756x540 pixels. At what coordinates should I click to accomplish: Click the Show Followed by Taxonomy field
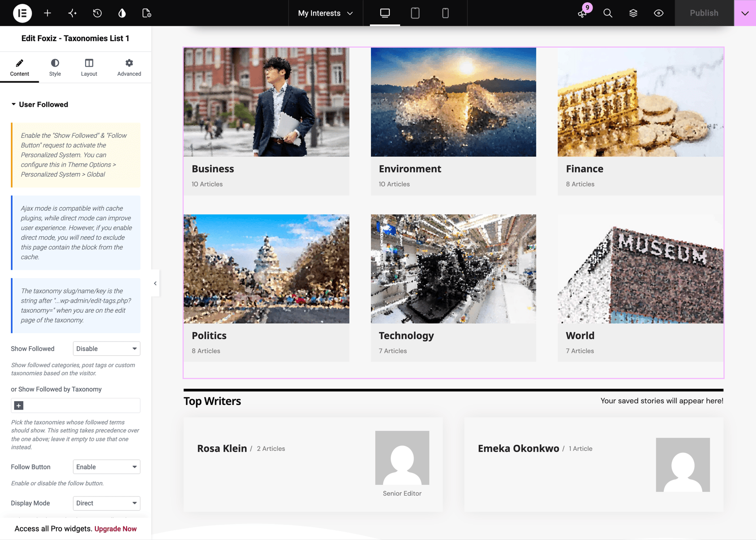click(x=76, y=405)
